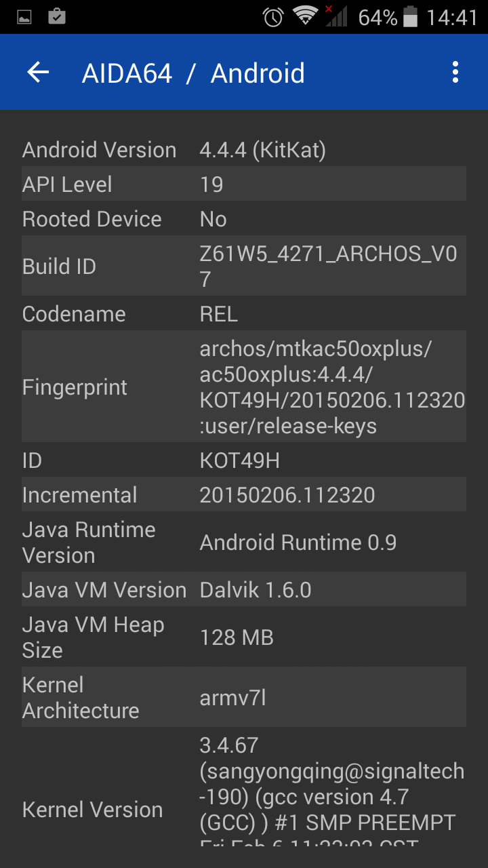488x868 pixels.
Task: Tap the battery icon in status bar
Action: 410,16
